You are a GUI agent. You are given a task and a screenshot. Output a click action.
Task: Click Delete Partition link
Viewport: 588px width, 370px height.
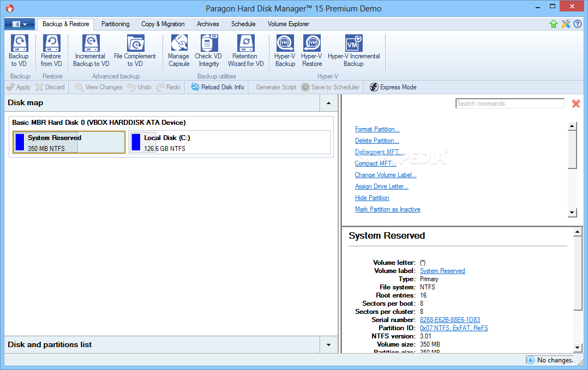click(377, 141)
